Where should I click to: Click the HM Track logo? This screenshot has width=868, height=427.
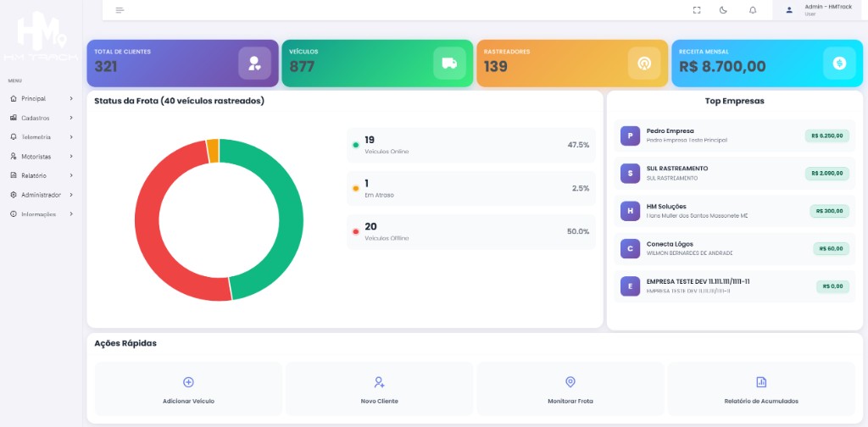click(x=41, y=36)
